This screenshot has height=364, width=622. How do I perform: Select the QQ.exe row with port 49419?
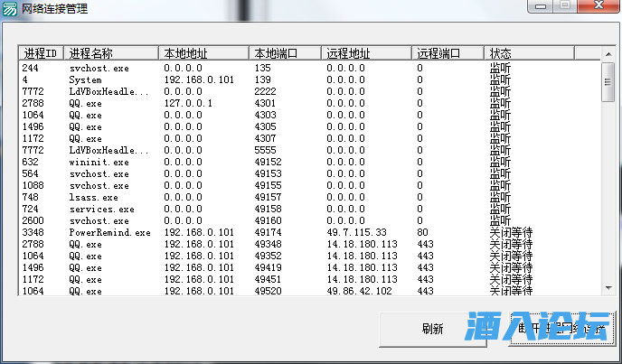(x=309, y=267)
